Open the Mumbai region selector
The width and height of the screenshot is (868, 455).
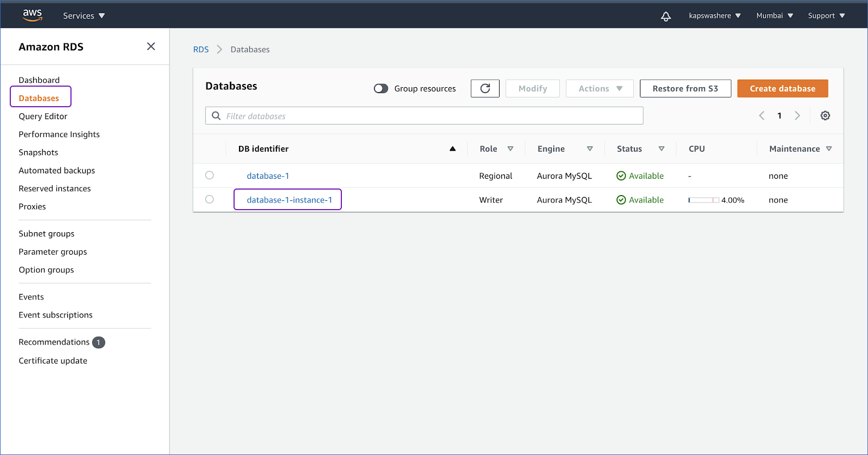775,16
